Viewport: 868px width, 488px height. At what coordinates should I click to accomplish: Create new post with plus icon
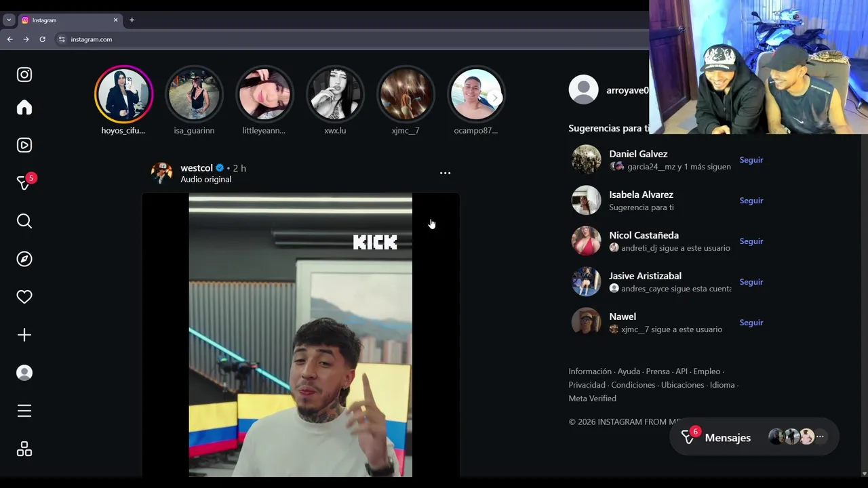24,335
